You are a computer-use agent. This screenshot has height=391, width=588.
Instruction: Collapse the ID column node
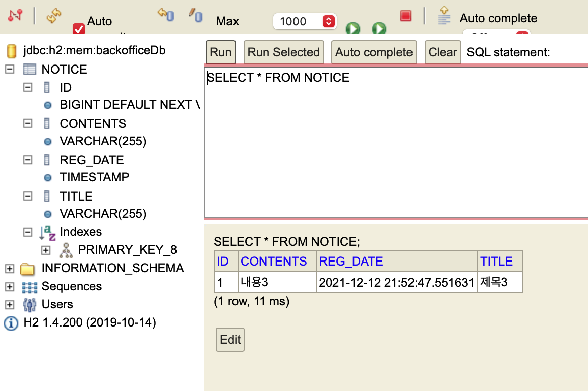[x=28, y=87]
